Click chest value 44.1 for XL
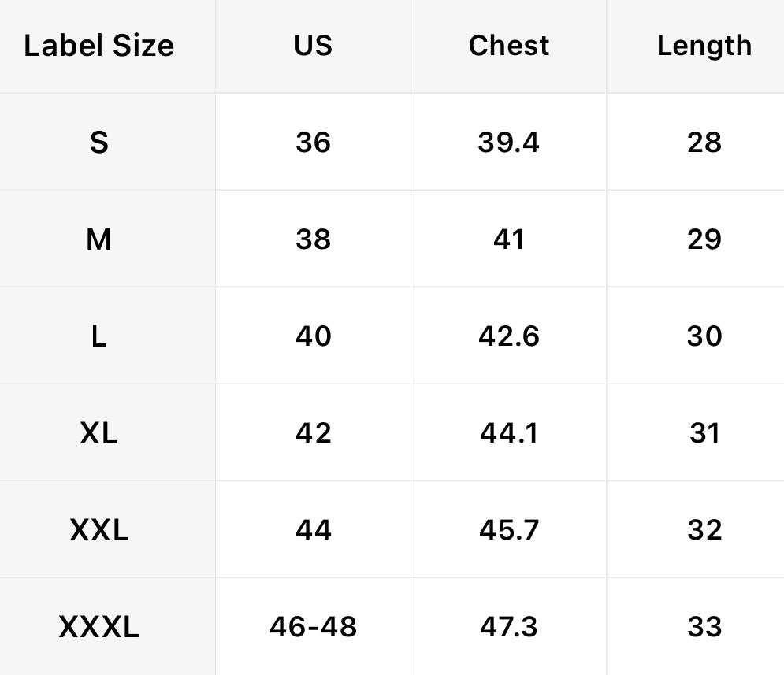The width and height of the screenshot is (784, 675). pos(508,433)
